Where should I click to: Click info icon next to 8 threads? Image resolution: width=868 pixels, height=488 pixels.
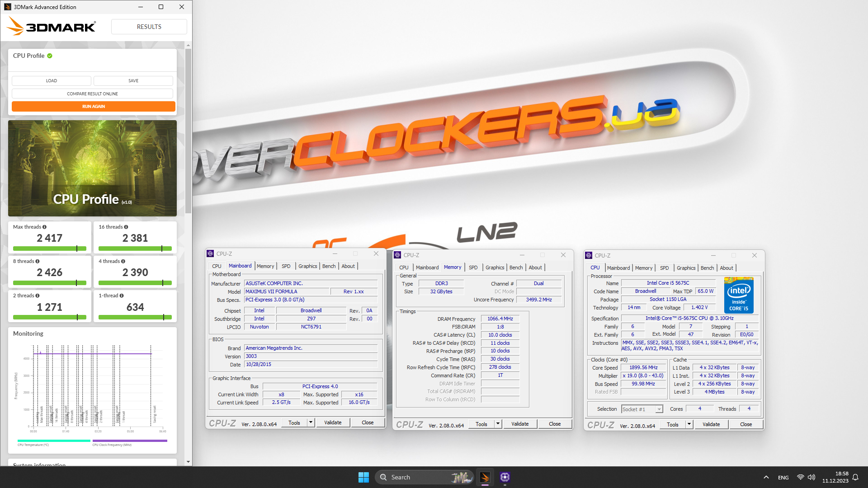click(x=38, y=261)
